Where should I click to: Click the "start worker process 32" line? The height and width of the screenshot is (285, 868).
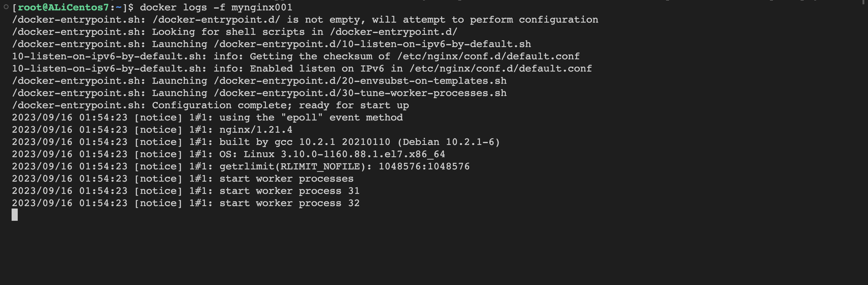coord(289,203)
